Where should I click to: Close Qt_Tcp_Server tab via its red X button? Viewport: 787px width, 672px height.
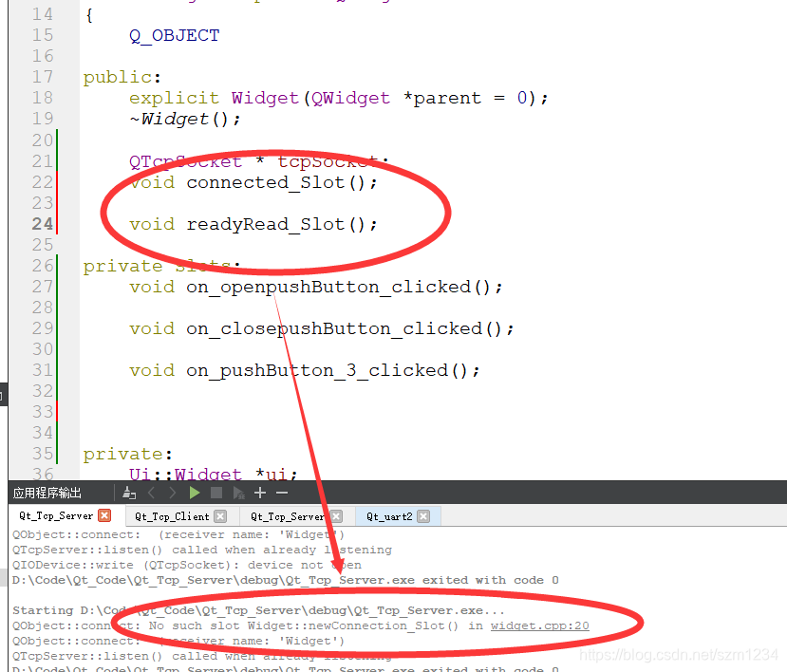[104, 515]
